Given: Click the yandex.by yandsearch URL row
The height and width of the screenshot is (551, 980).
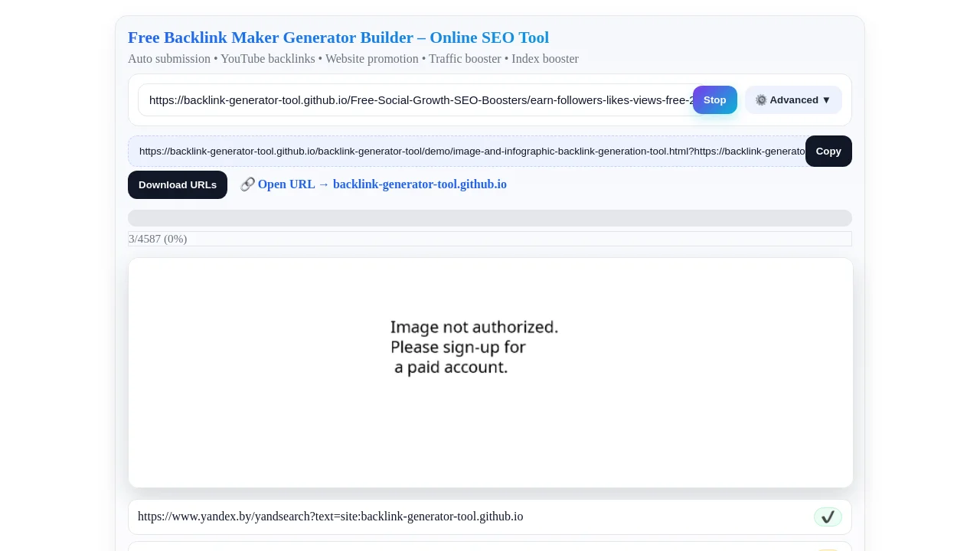Looking at the screenshot, I should [490, 517].
